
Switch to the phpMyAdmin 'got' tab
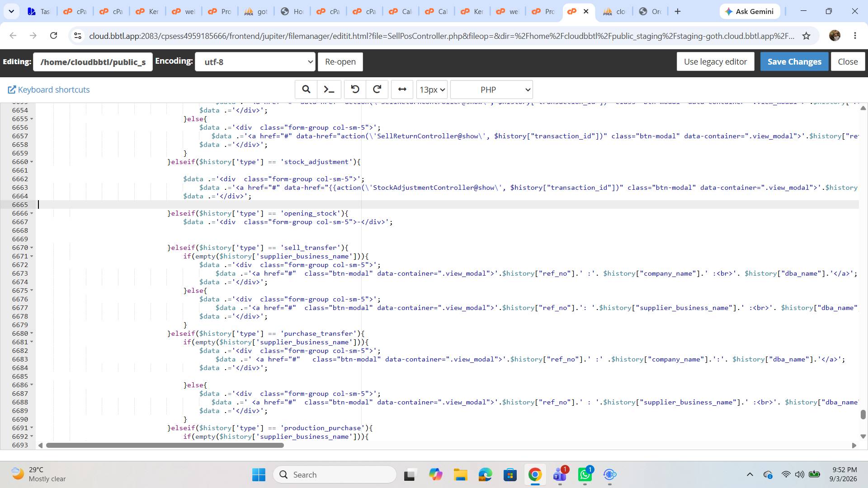[256, 11]
